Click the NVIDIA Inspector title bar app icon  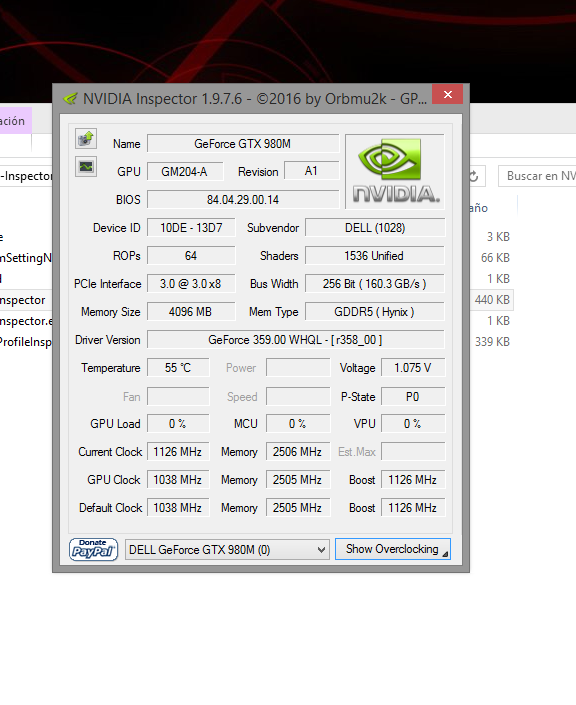(70, 98)
